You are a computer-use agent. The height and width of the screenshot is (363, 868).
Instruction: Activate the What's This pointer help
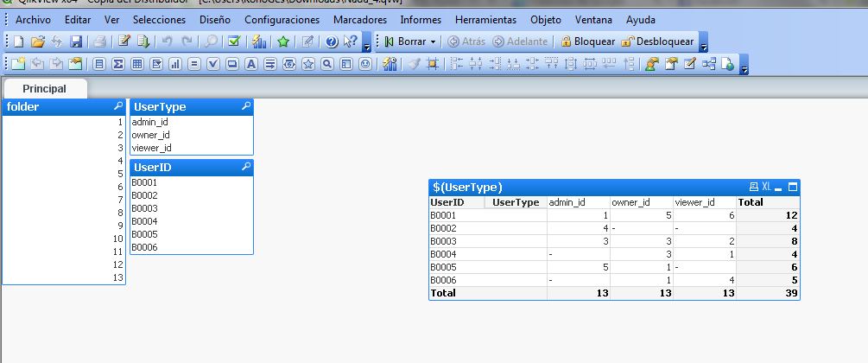click(351, 41)
